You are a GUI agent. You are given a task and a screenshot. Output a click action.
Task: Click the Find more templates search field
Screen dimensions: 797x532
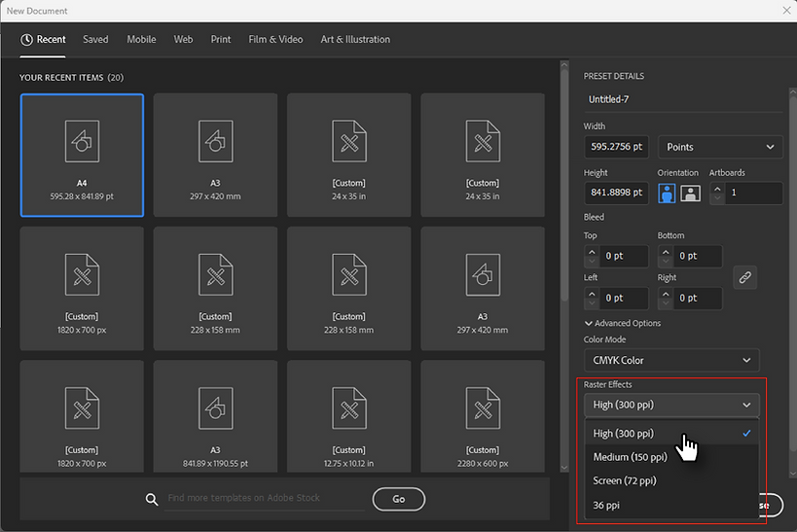click(x=265, y=499)
